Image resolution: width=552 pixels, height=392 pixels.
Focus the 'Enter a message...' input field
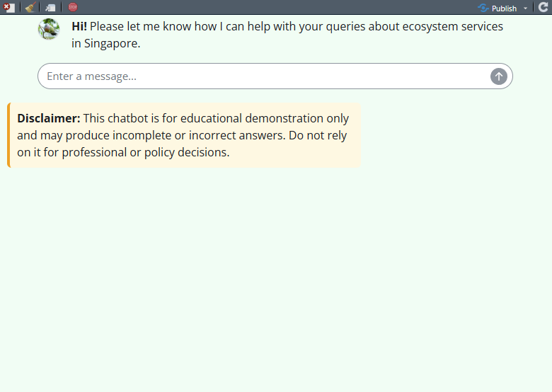tap(262, 76)
